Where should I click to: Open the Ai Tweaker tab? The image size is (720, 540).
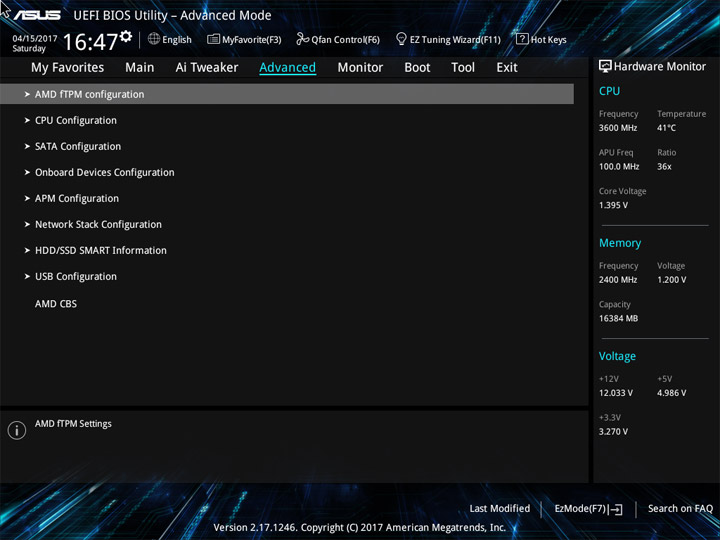[207, 68]
